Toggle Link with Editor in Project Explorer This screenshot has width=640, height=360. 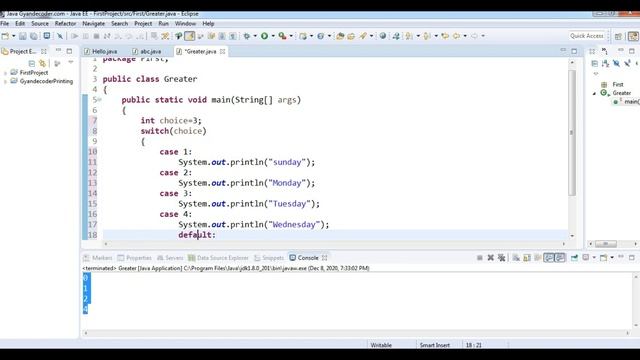tap(42, 63)
